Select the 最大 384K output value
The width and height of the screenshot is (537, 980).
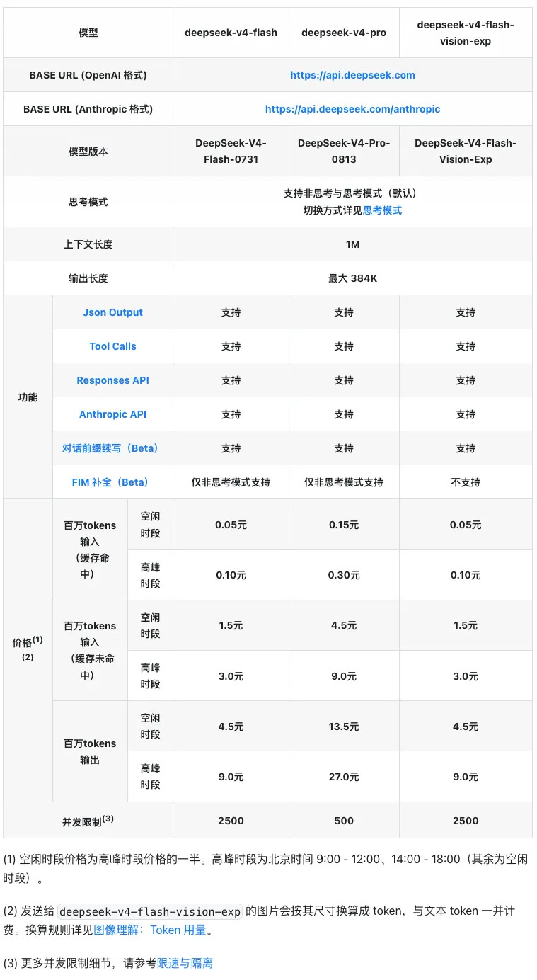click(x=352, y=278)
